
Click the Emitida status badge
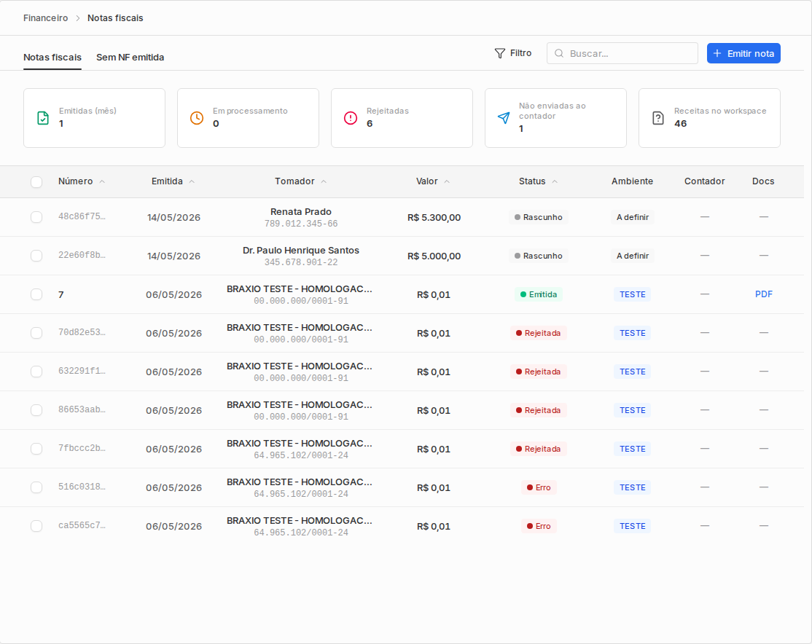tap(538, 294)
